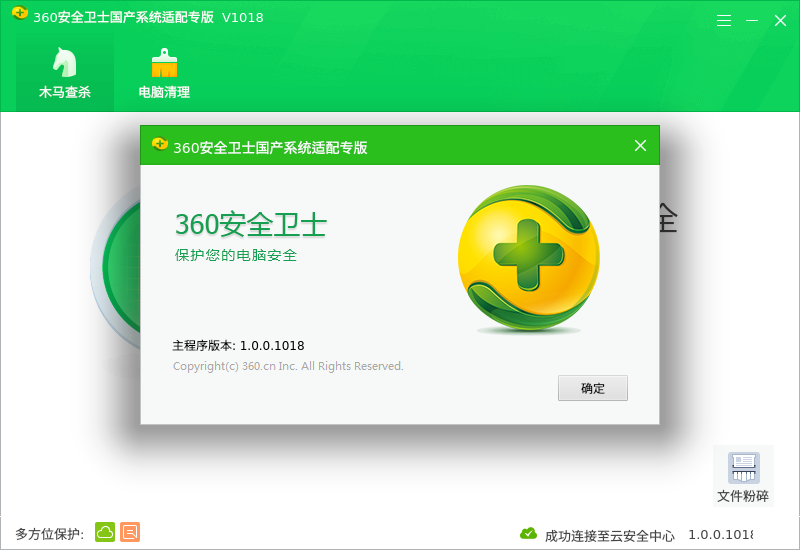Click the large 360 shield logo image
This screenshot has height=550, width=800.
[x=529, y=259]
